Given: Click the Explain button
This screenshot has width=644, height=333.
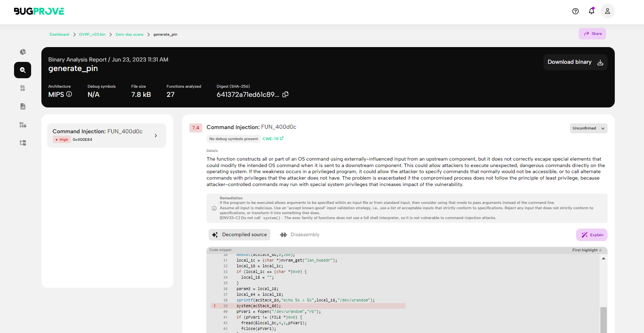Looking at the screenshot, I should tap(592, 235).
